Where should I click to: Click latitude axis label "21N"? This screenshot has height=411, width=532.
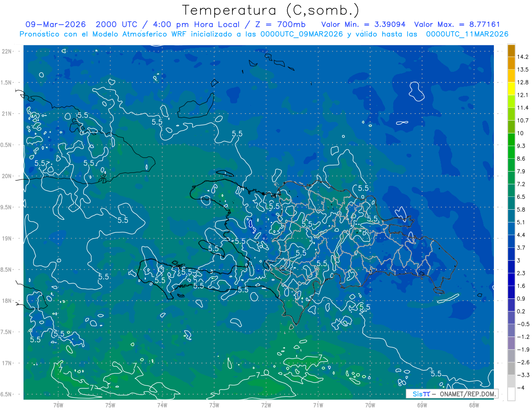7,114
